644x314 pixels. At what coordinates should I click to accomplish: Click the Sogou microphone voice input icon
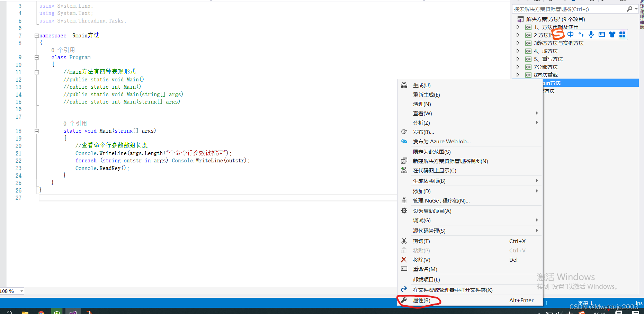591,34
